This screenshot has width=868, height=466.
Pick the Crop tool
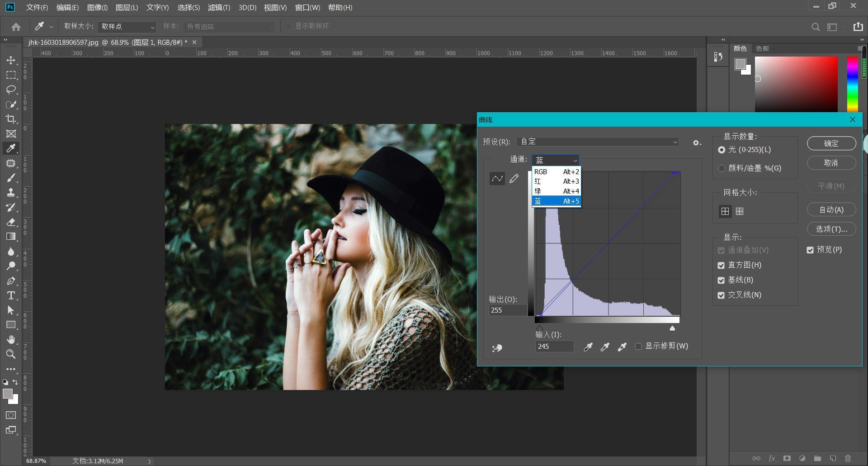click(x=11, y=119)
